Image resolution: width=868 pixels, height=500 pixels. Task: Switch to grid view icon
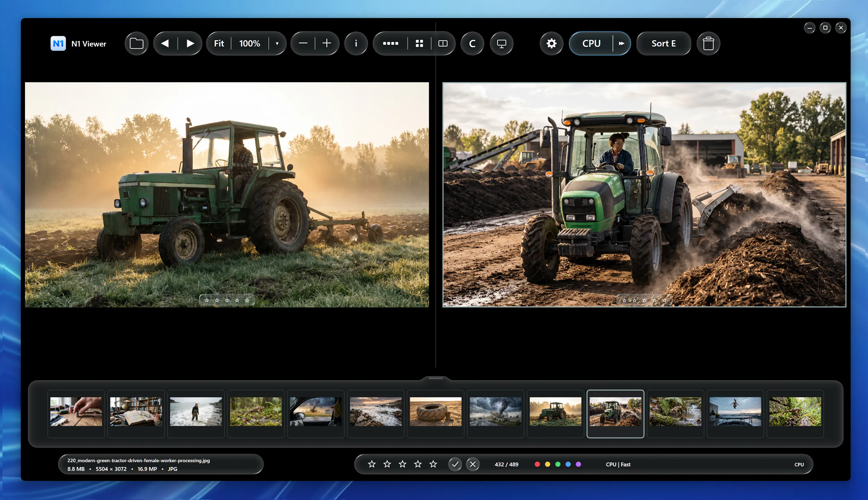coord(419,43)
